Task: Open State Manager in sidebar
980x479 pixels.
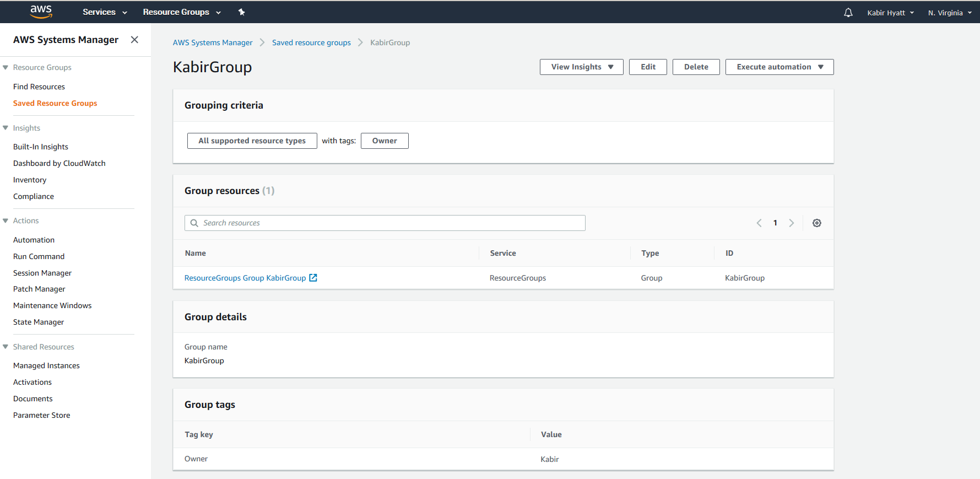Action: [x=39, y=322]
